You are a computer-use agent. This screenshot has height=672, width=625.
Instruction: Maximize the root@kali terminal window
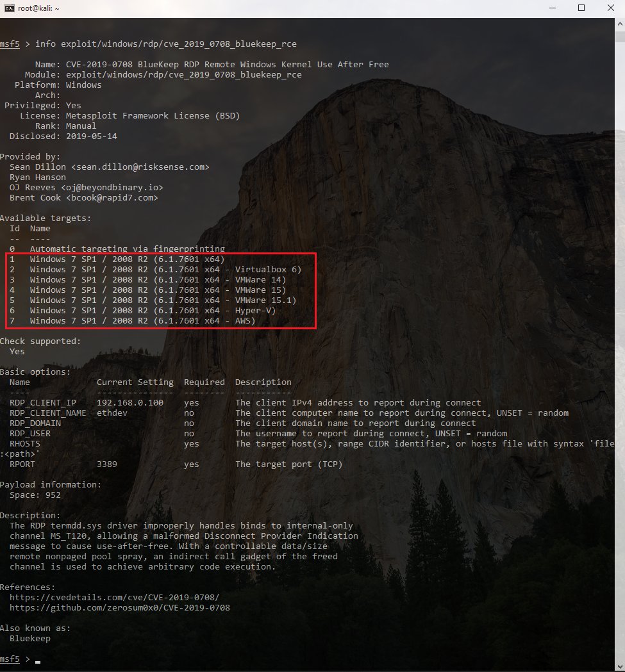coord(581,8)
